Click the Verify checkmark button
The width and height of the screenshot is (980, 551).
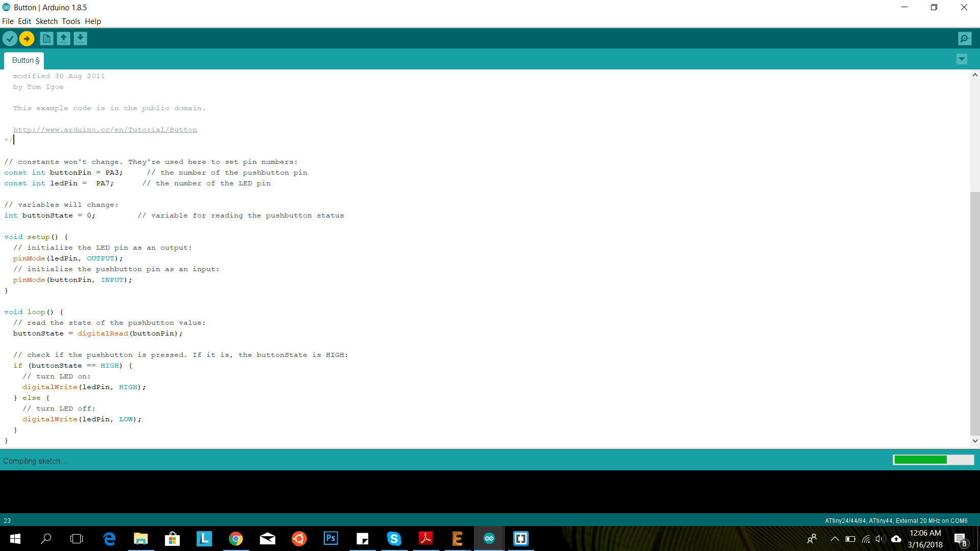click(10, 38)
